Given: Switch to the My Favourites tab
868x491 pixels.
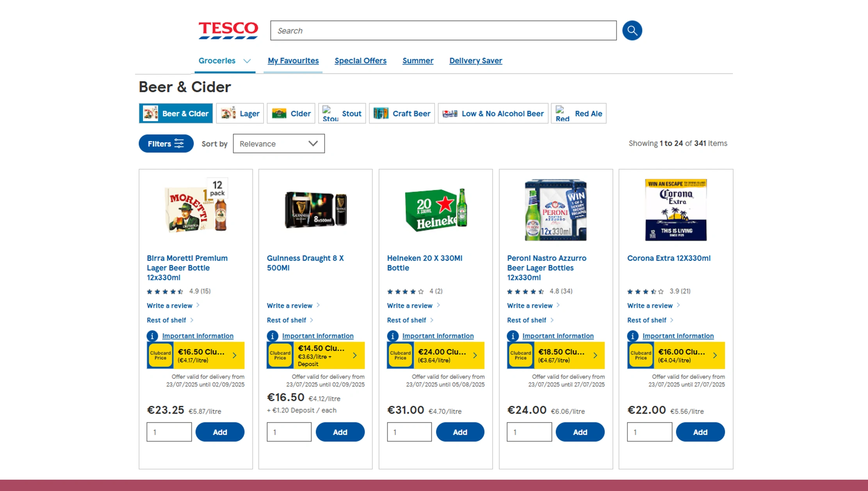Looking at the screenshot, I should point(293,61).
